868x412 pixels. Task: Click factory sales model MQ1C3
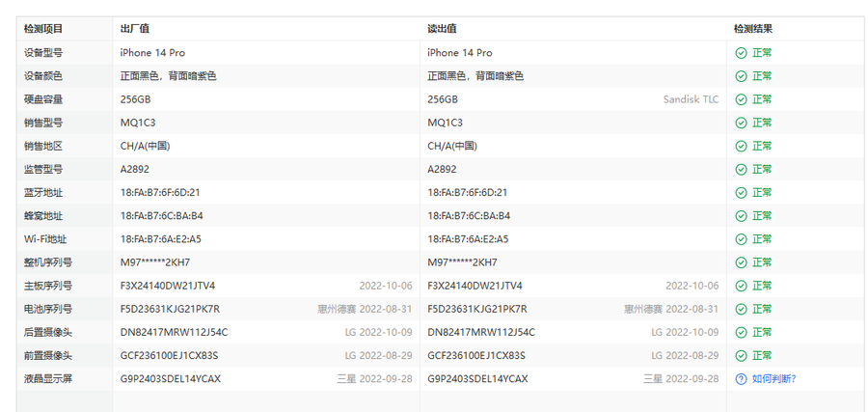pos(138,123)
